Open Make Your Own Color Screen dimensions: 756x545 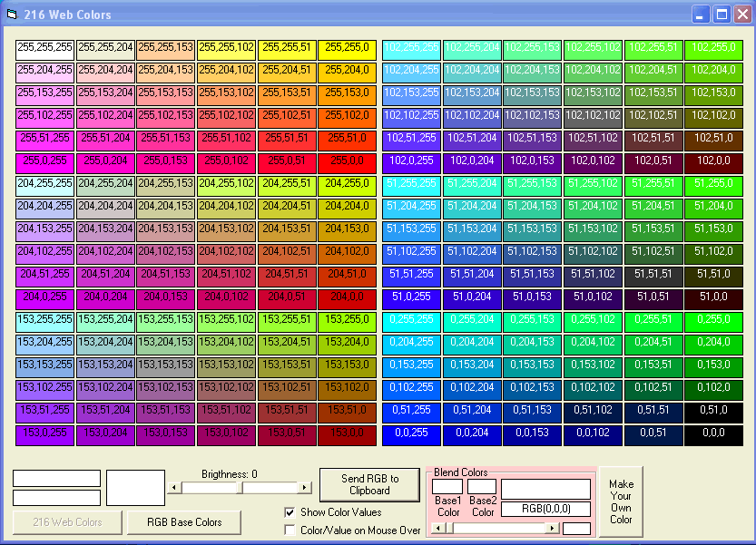pos(621,501)
